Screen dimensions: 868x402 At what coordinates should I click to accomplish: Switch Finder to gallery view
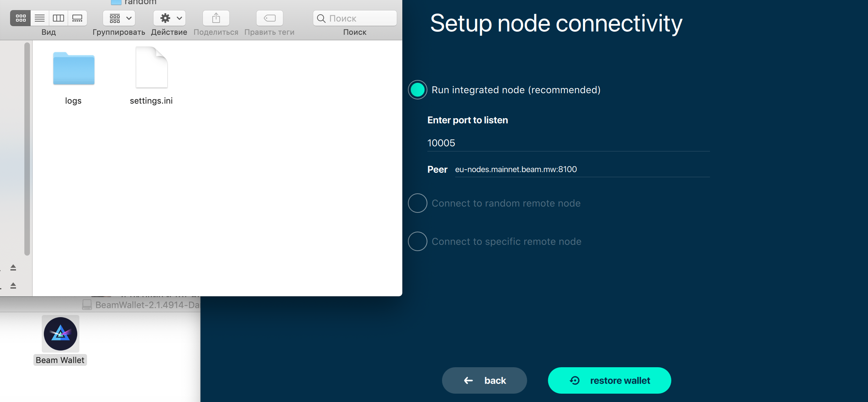tap(77, 18)
